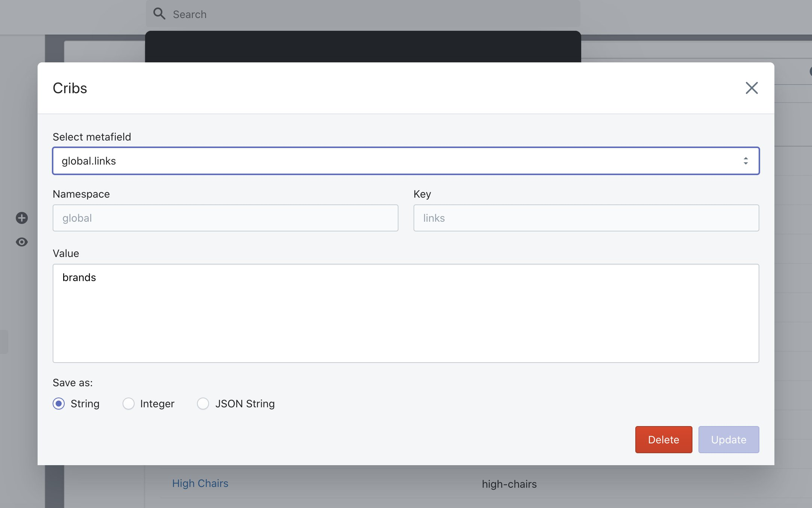Viewport: 812px width, 508px height.
Task: Click the Namespace field showing global
Action: 225,218
